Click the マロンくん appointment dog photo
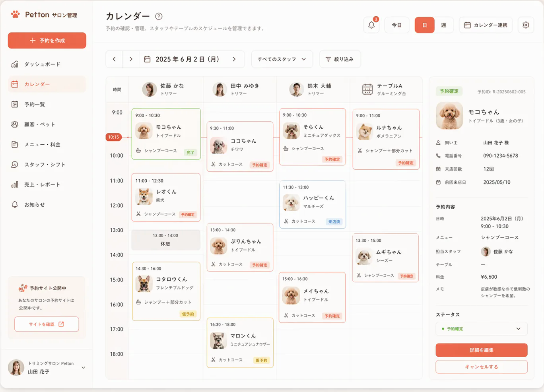 pos(218,340)
